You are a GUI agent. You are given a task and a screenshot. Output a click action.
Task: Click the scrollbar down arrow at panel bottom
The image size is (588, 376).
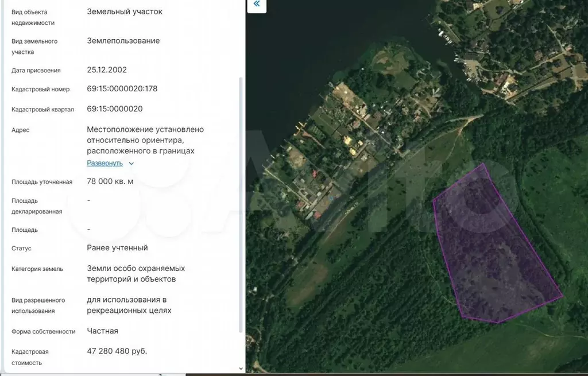(241, 368)
